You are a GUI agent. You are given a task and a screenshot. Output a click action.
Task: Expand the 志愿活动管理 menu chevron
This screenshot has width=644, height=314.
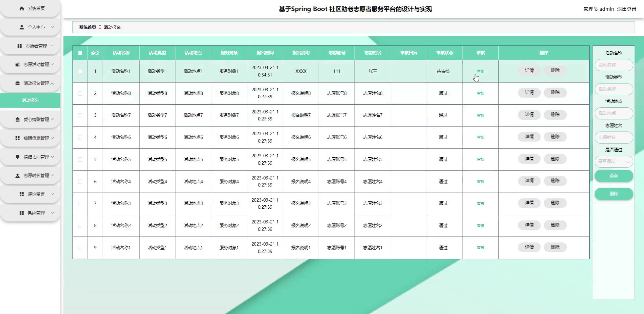(52, 64)
